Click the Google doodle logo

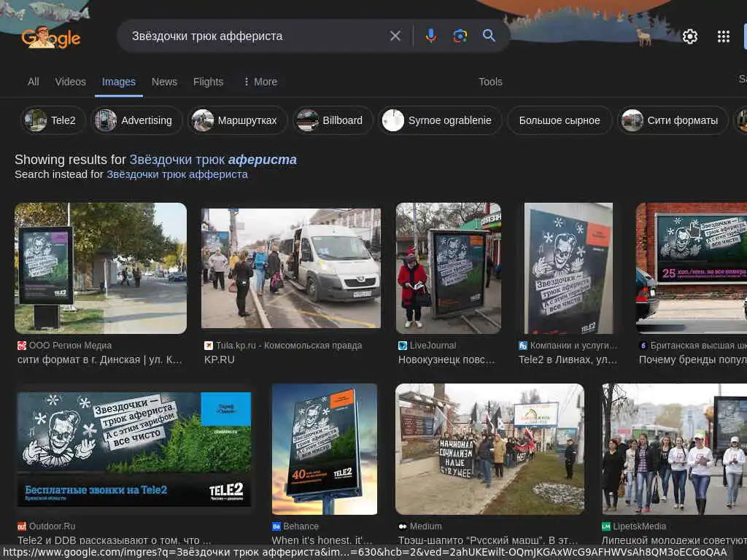50,37
